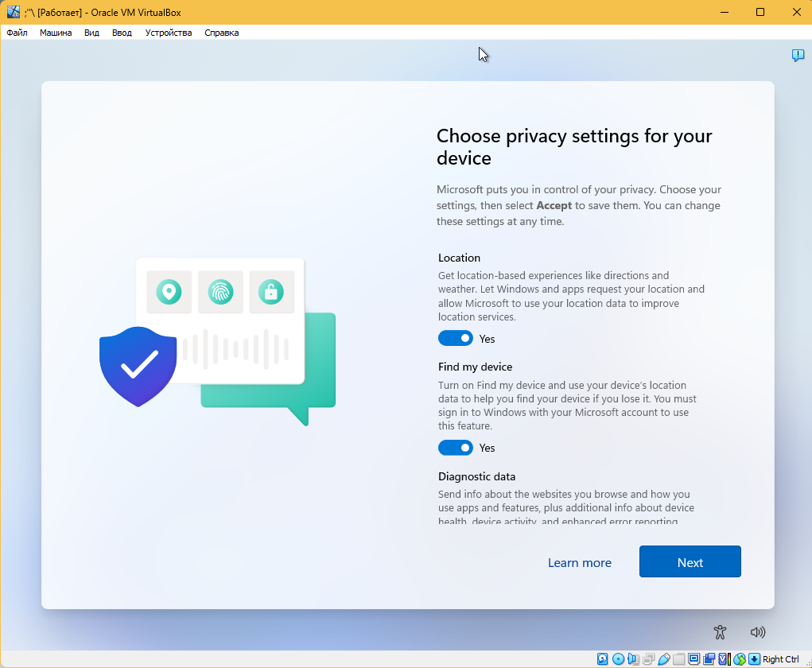This screenshot has height=668, width=812.
Task: Open the Accessibility options icon
Action: (720, 631)
